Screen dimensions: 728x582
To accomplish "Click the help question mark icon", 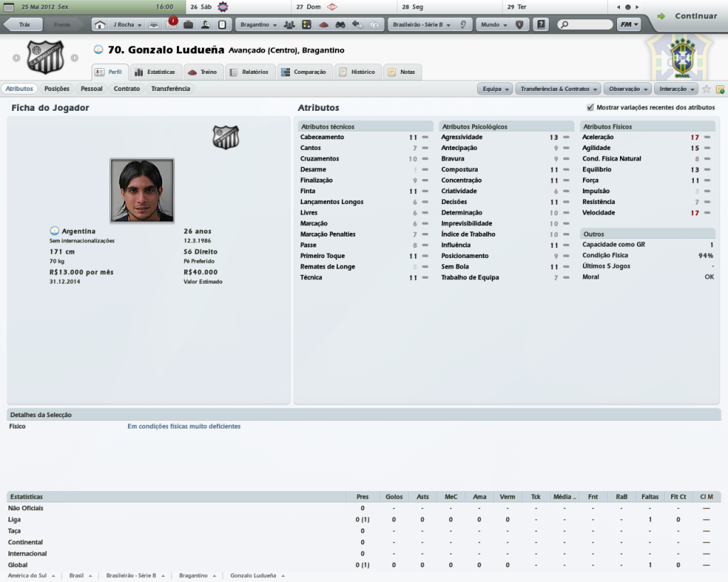I will 541,25.
